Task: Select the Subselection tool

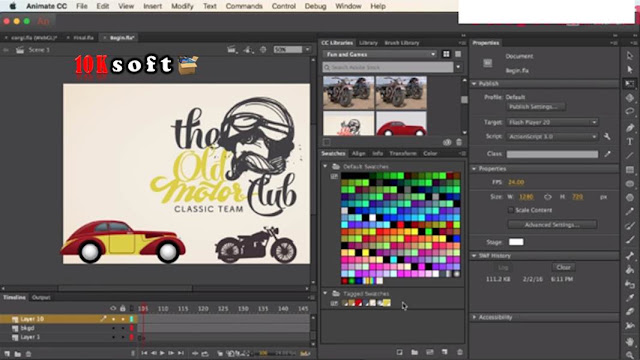Action: 630,69
